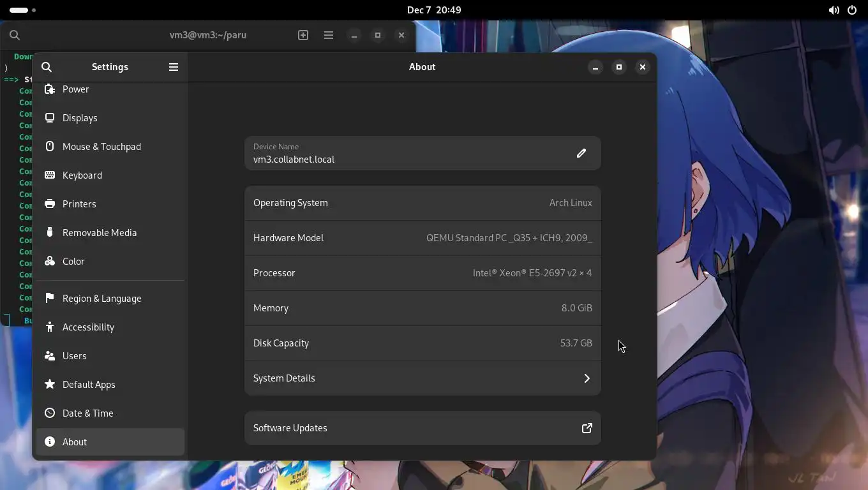Expand System Details chevron arrow

coord(587,378)
